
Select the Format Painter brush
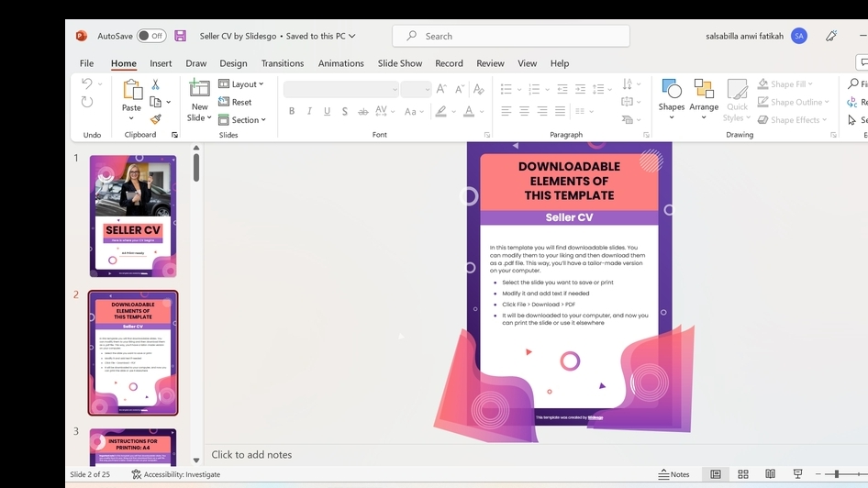click(156, 119)
